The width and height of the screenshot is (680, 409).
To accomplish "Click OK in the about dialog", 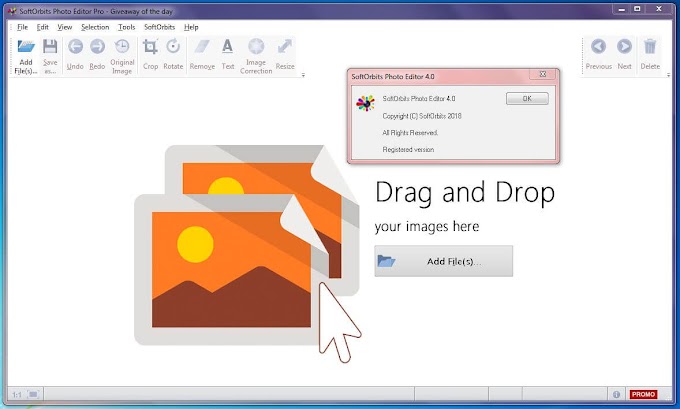I will click(527, 98).
